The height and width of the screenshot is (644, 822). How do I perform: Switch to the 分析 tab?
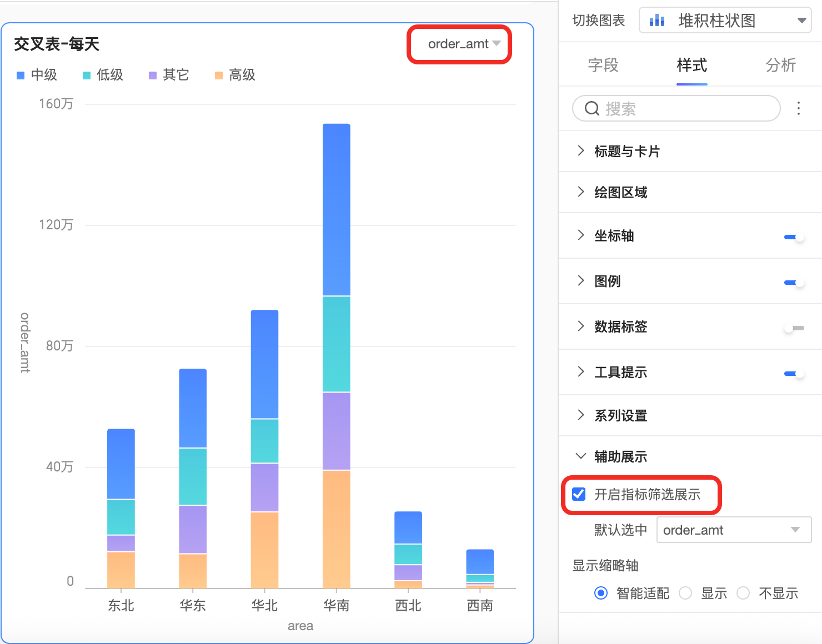[x=780, y=65]
